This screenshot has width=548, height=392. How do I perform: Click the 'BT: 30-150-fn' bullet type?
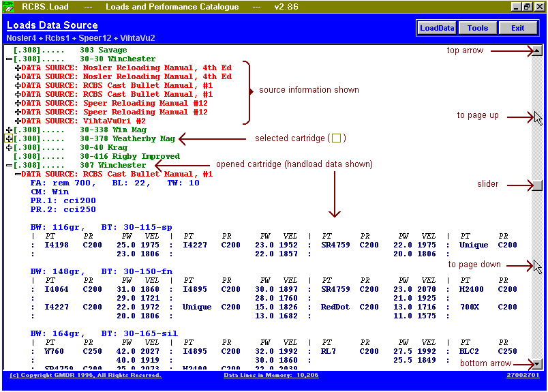(136, 271)
